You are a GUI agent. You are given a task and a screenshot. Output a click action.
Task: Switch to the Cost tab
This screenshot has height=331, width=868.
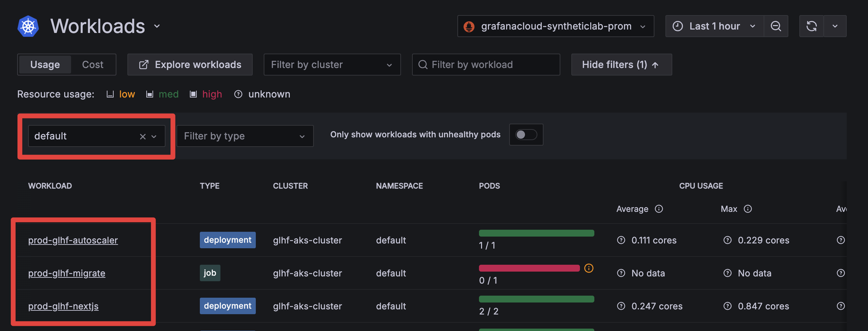tap(93, 65)
